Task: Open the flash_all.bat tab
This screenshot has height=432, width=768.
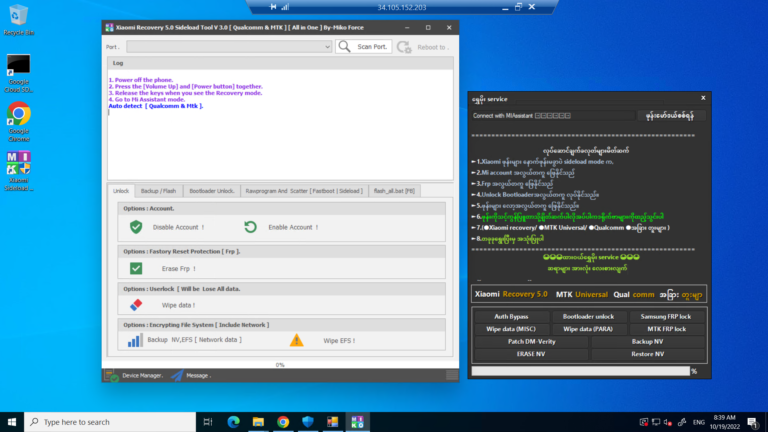Action: tap(394, 191)
